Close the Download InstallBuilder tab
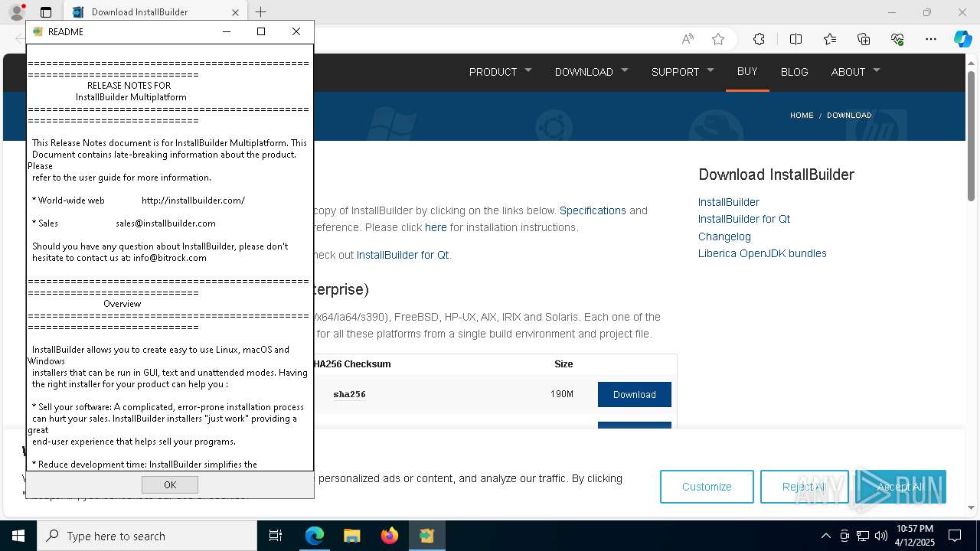 (235, 12)
